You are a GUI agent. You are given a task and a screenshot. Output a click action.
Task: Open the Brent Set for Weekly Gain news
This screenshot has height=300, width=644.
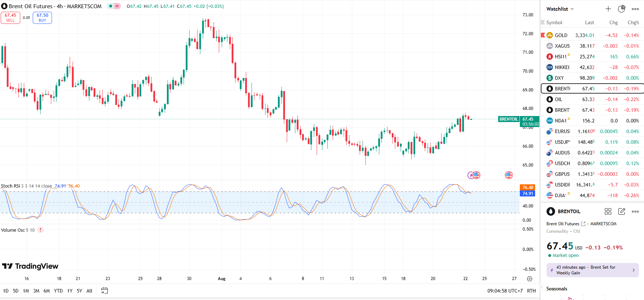tap(592, 270)
